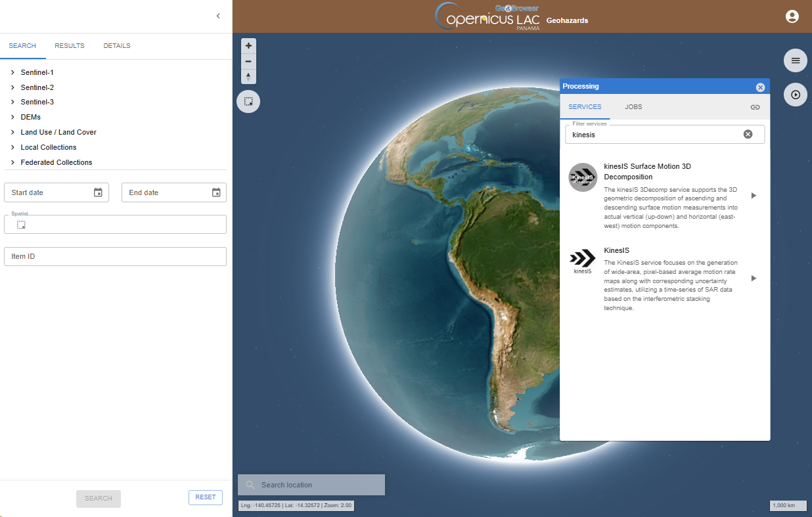The height and width of the screenshot is (517, 812).
Task: Click the Item ID input field
Action: click(115, 256)
